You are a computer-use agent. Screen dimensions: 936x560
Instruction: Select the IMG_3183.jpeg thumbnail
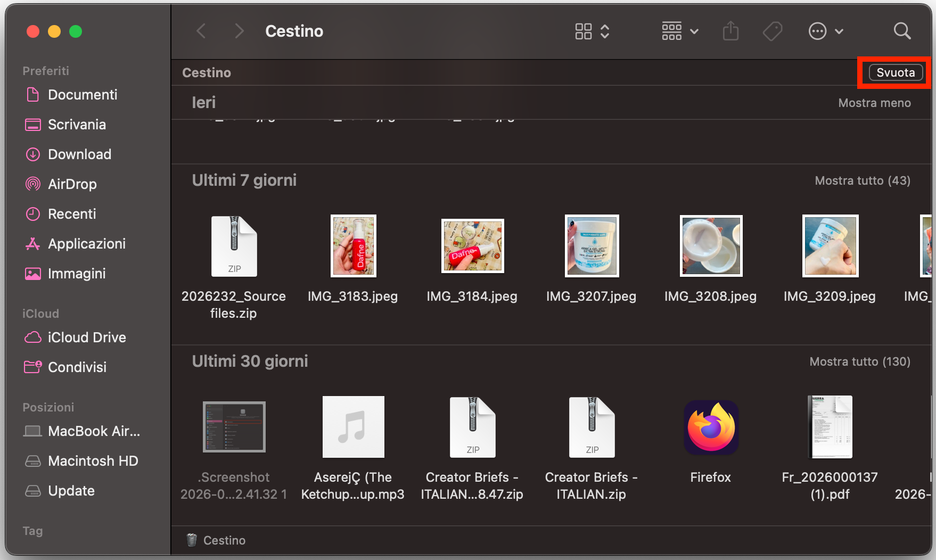point(353,245)
